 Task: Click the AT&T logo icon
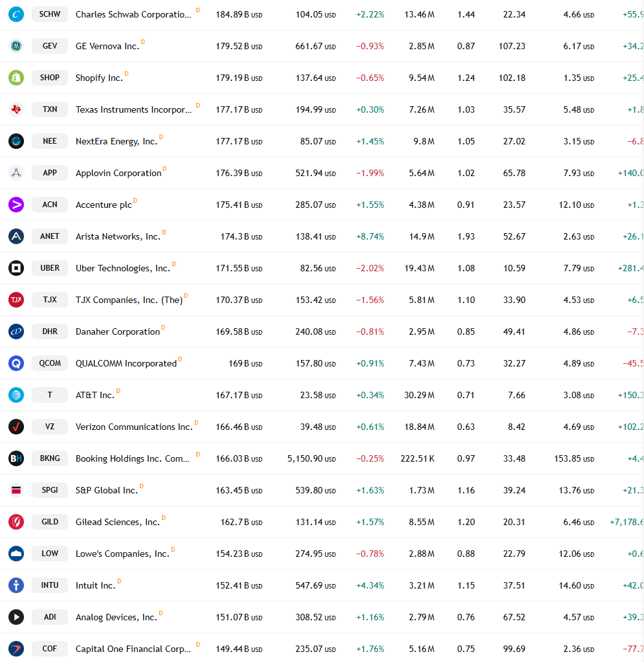pos(16,395)
